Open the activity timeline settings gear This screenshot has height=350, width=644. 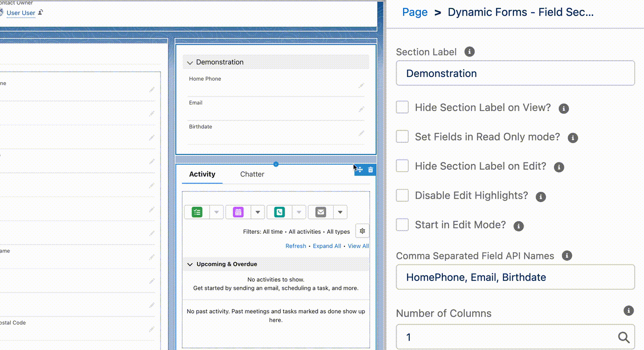(x=362, y=231)
